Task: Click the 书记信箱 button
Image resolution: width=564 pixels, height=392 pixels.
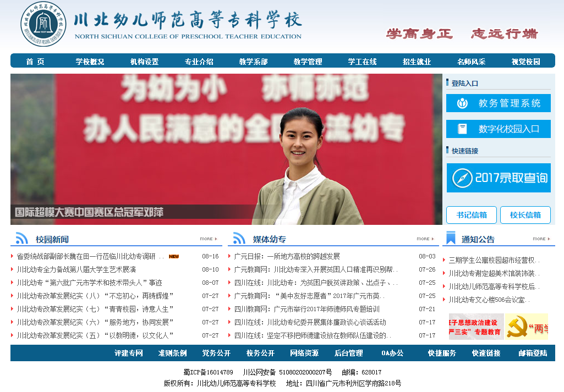Action: coord(471,215)
